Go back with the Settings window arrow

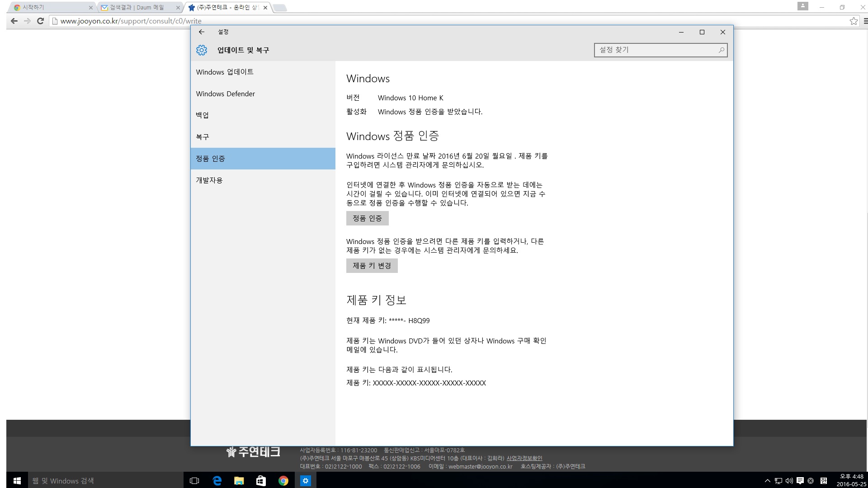[x=202, y=32]
